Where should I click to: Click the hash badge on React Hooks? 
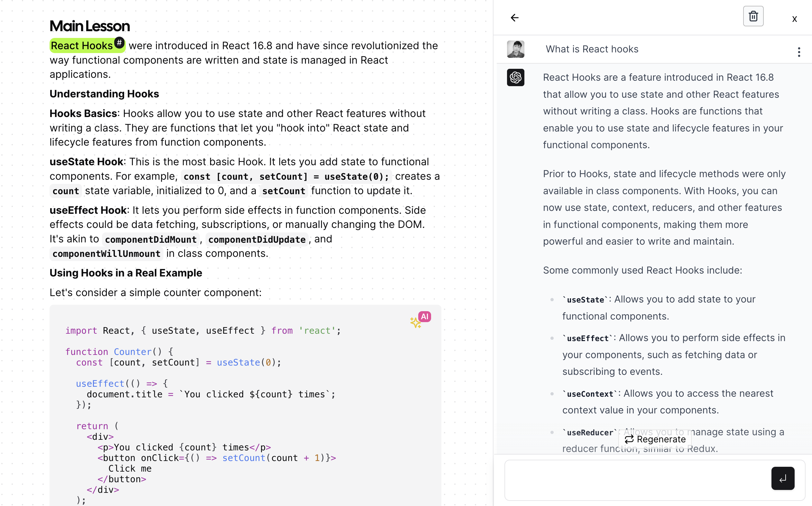tap(119, 42)
